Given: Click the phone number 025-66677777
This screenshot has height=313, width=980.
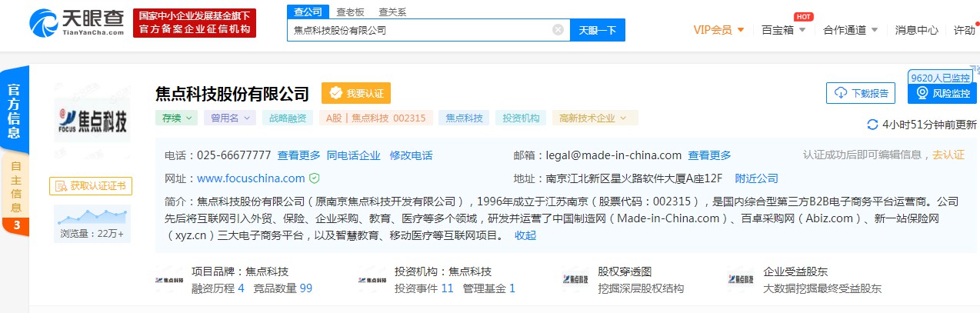Looking at the screenshot, I should [x=235, y=155].
